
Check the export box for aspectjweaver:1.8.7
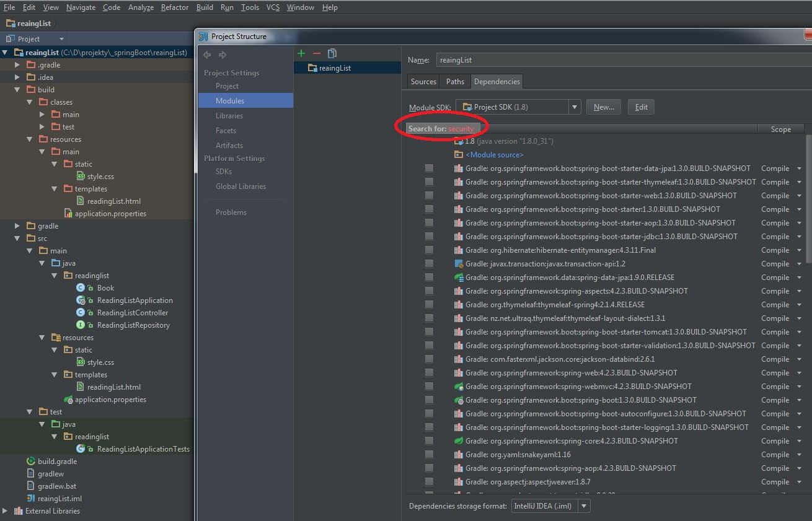coord(429,482)
